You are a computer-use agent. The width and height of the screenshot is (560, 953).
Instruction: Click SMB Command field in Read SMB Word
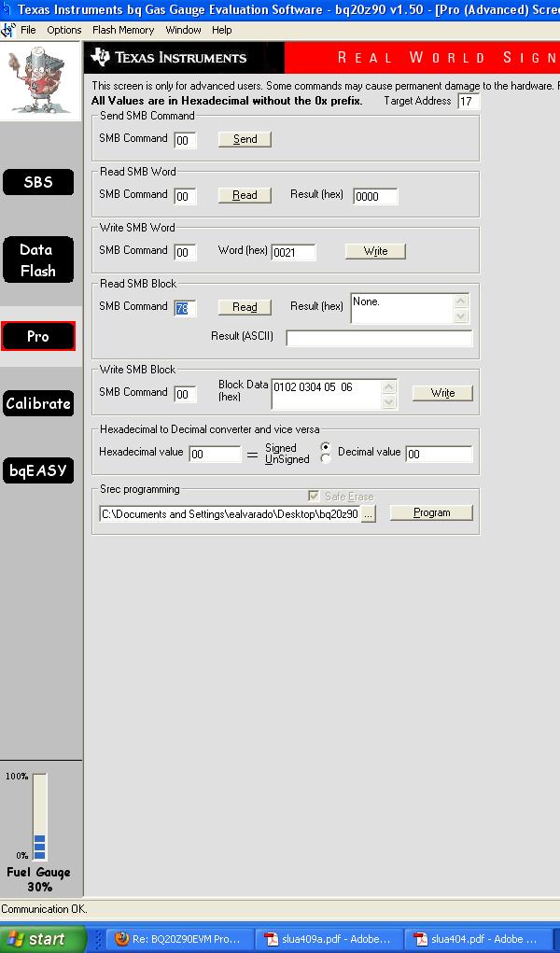point(186,196)
